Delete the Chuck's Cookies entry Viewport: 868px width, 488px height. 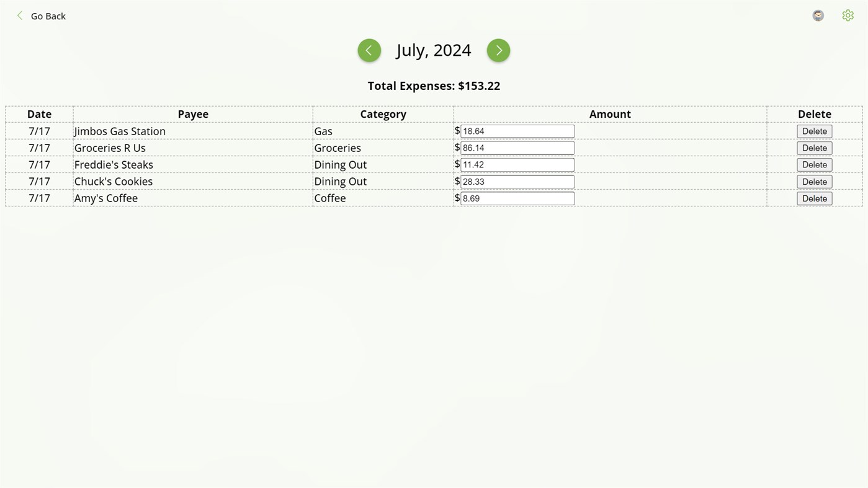814,181
